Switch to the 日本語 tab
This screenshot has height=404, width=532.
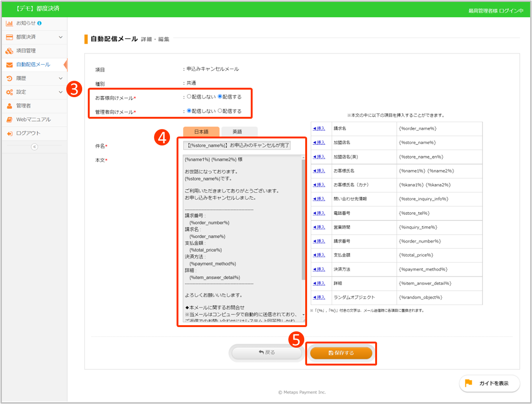coord(201,132)
